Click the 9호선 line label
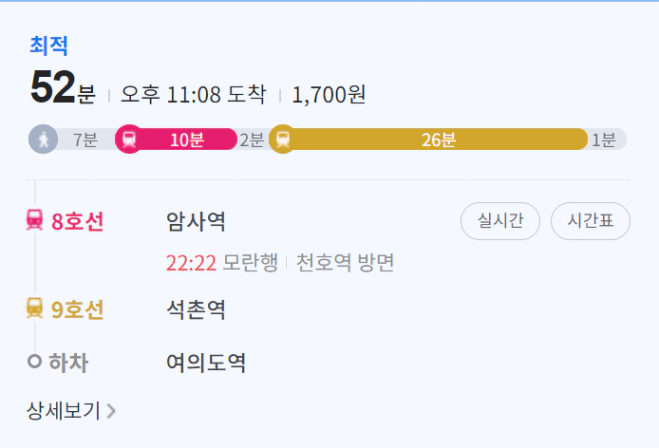The width and height of the screenshot is (659, 448). click(x=77, y=310)
